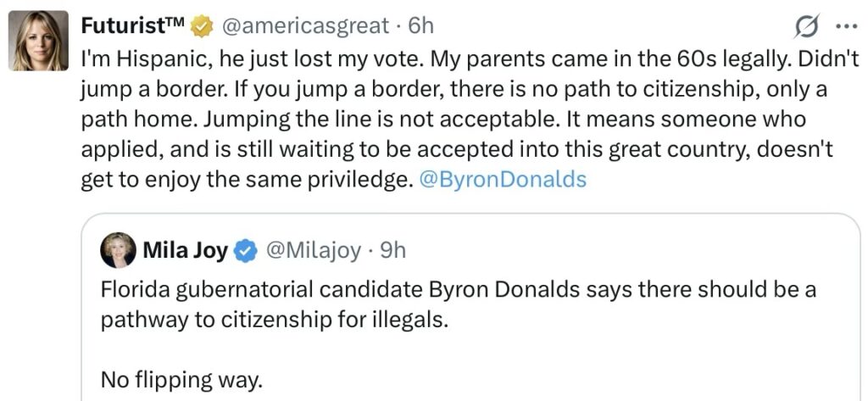Click Mila Joy's blue verified checkmark
The height and width of the screenshot is (401, 868).
pos(246,250)
